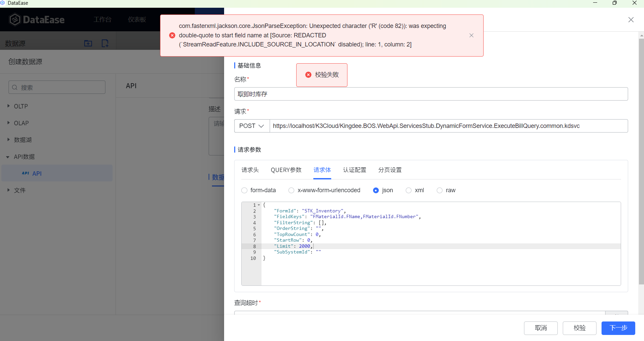Select the API item in the tree
This screenshot has height=341, width=644.
pyautogui.click(x=37, y=173)
